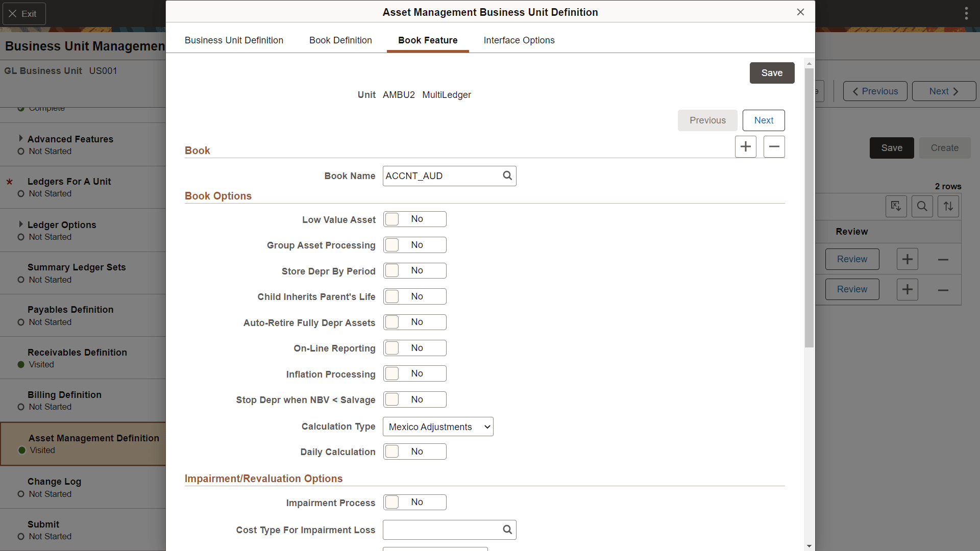980x551 pixels.
Task: Click the Next button above the Book section
Action: coord(763,120)
